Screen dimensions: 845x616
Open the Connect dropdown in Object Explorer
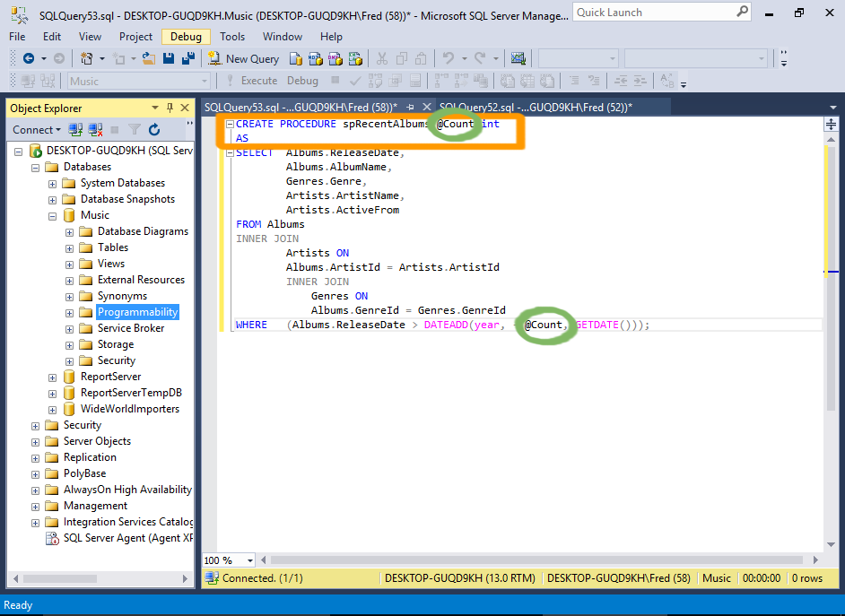[38, 130]
